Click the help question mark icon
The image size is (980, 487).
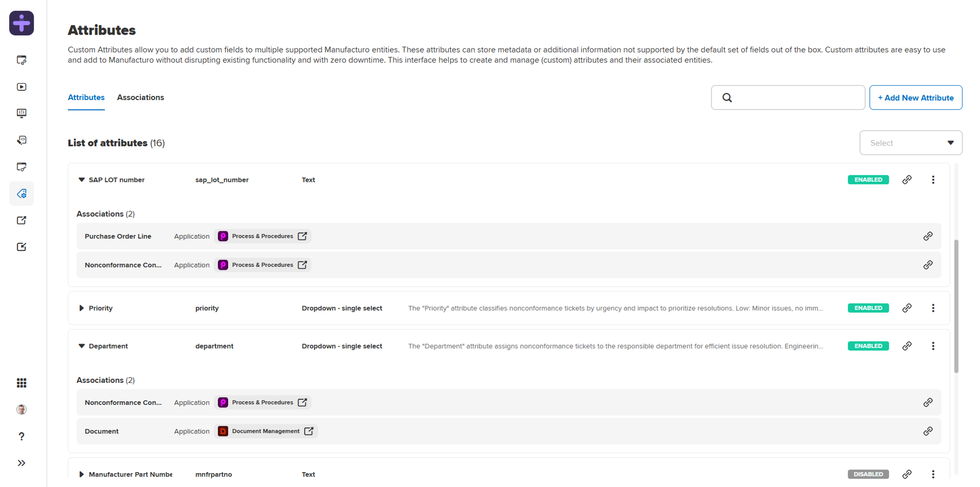click(x=21, y=437)
